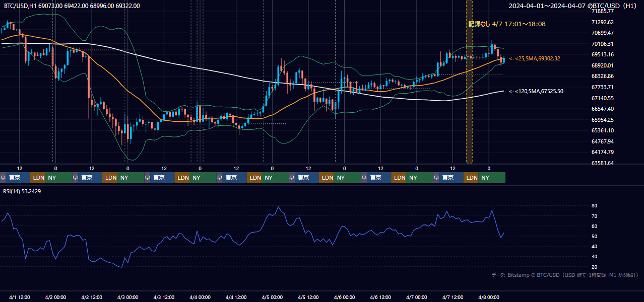Click price axis value 65361.10
Image resolution: width=644 pixels, height=302 pixels.
[x=602, y=130]
